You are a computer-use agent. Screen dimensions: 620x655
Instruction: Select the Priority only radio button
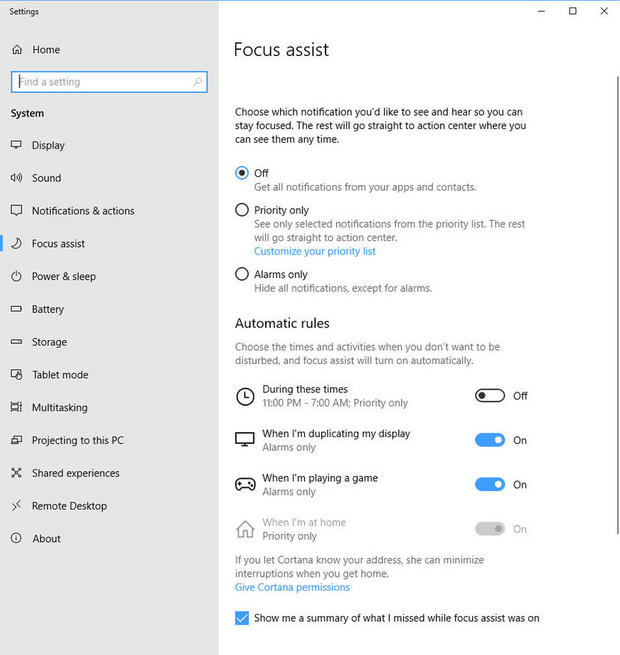242,210
